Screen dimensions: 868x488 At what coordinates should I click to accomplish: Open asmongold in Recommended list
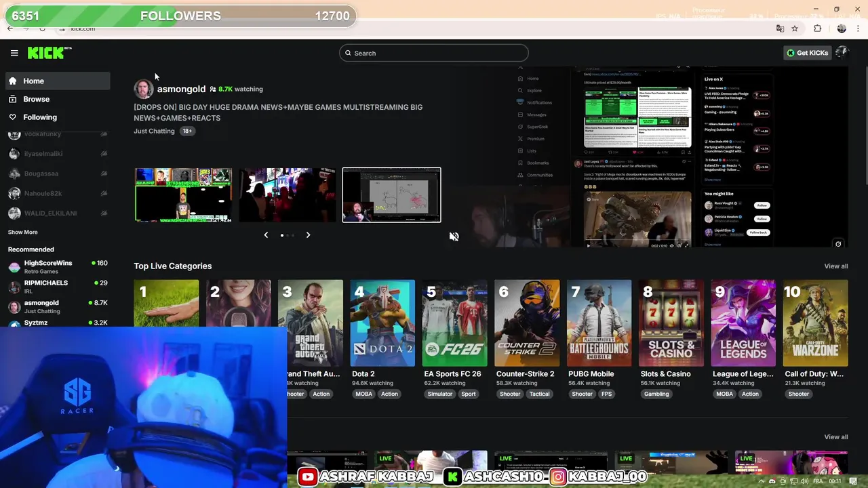coord(58,306)
